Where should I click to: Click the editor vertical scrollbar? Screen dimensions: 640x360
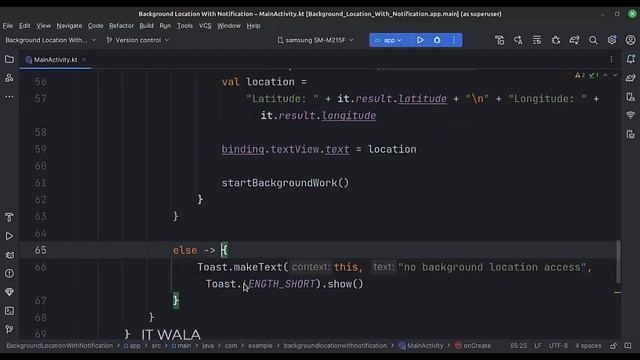point(618,261)
